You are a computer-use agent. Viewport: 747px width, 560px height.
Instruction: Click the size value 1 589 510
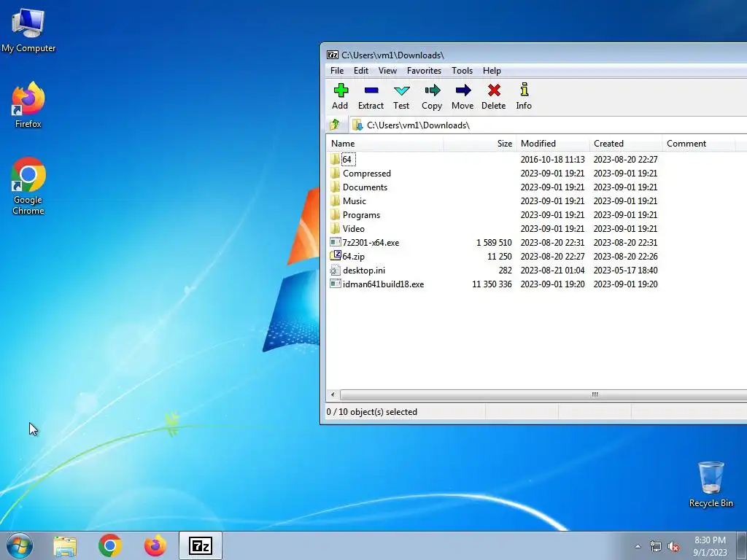point(494,242)
